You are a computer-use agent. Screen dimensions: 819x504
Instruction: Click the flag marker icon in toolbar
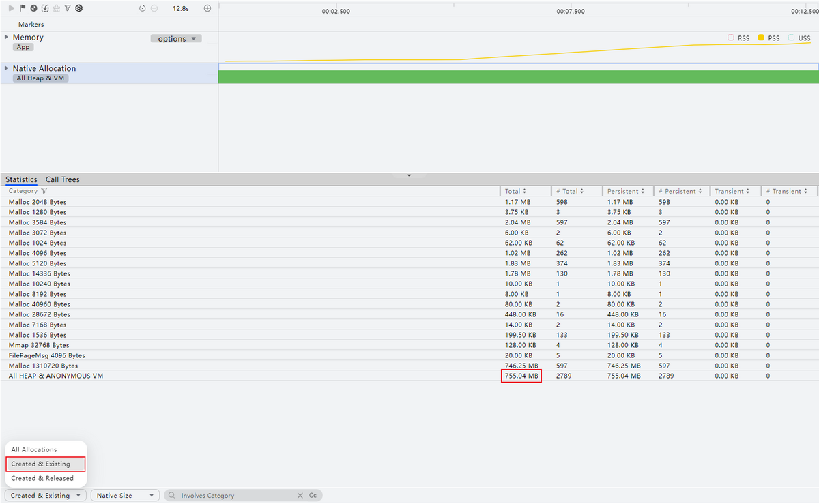(x=23, y=8)
